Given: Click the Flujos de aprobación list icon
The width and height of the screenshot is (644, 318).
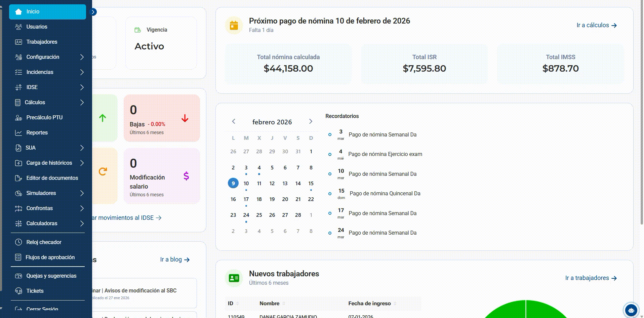Looking at the screenshot, I should (18, 257).
